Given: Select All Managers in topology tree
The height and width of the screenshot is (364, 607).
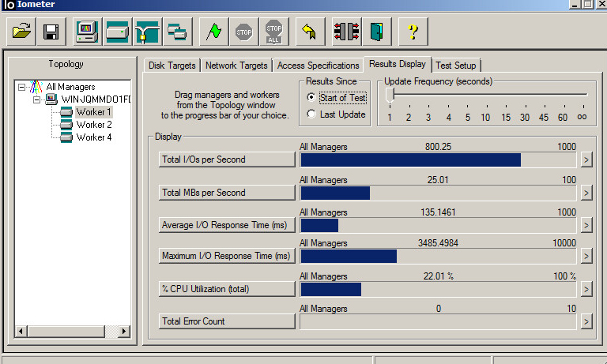Looking at the screenshot, I should coord(70,87).
